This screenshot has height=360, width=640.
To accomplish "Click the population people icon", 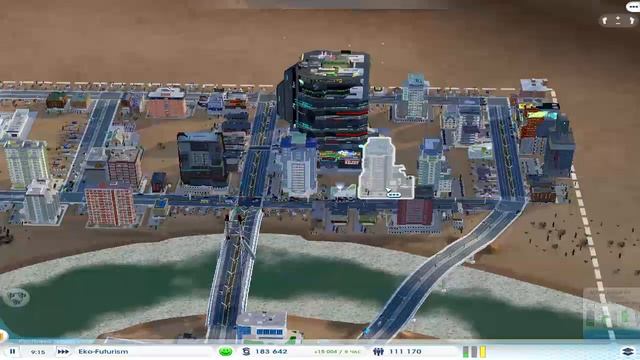I will (378, 351).
